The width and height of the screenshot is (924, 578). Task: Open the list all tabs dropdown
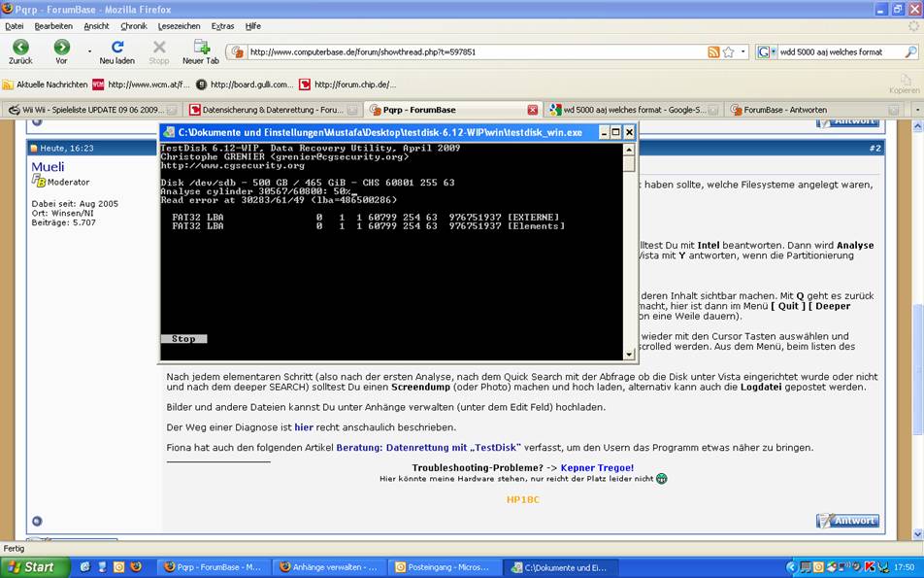pos(917,110)
